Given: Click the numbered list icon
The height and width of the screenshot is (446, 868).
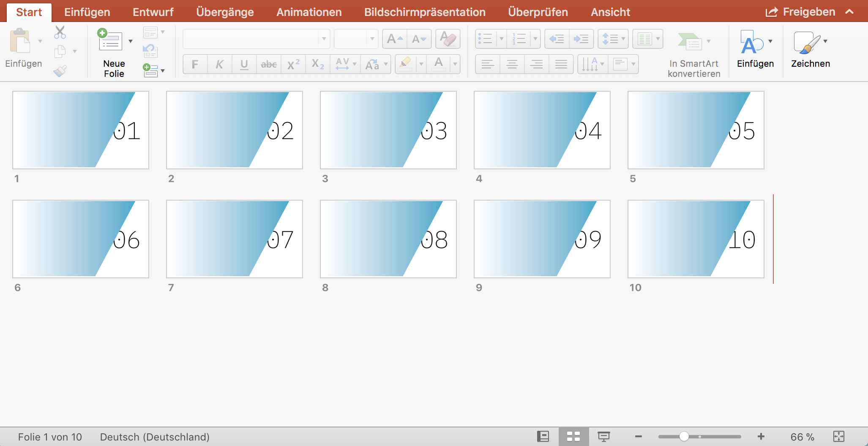Looking at the screenshot, I should (x=519, y=39).
